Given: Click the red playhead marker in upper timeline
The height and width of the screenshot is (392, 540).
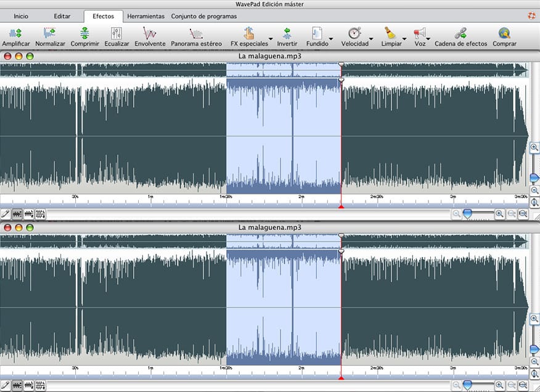Looking at the screenshot, I should click(x=341, y=206).
